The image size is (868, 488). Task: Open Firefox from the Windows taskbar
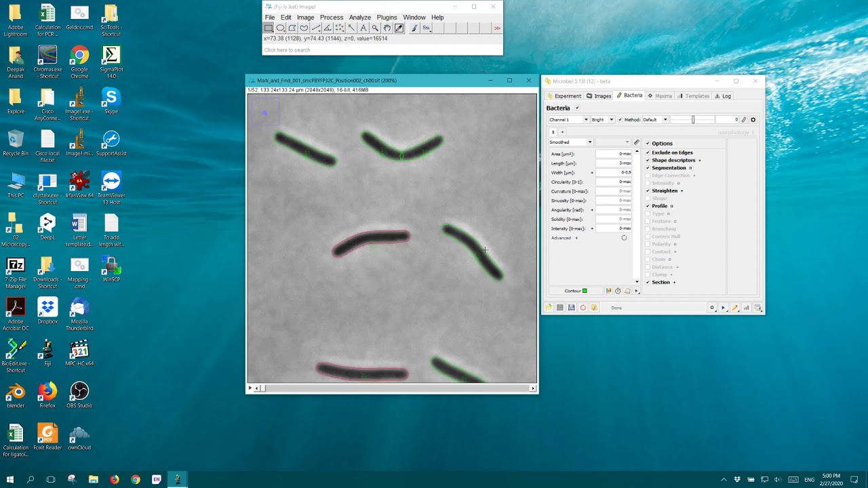114,479
